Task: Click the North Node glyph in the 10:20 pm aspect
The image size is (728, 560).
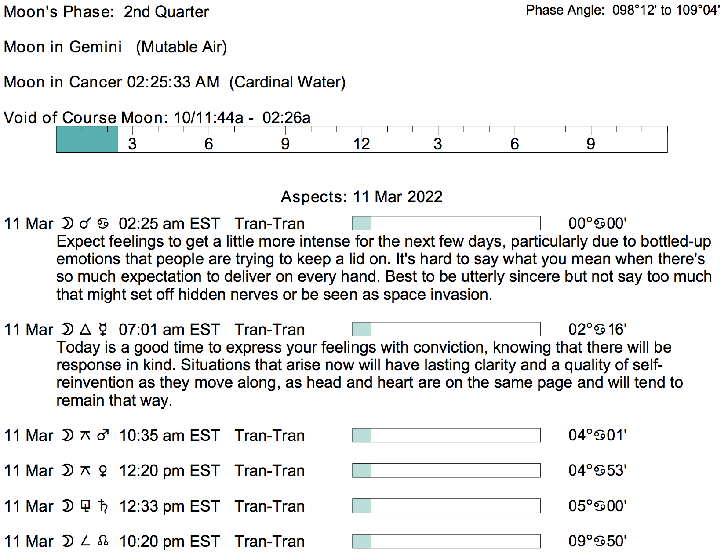Action: (x=103, y=542)
